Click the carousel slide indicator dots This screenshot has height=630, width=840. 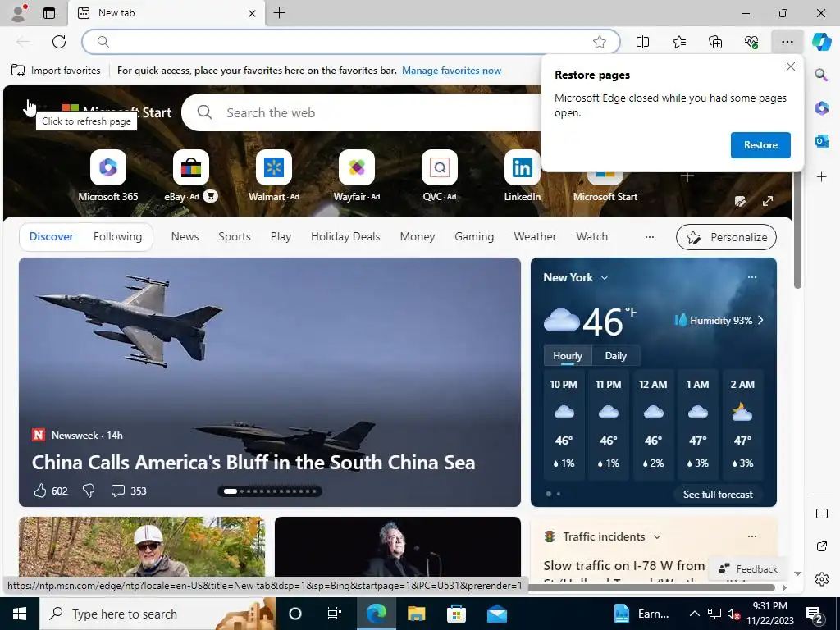[270, 491]
